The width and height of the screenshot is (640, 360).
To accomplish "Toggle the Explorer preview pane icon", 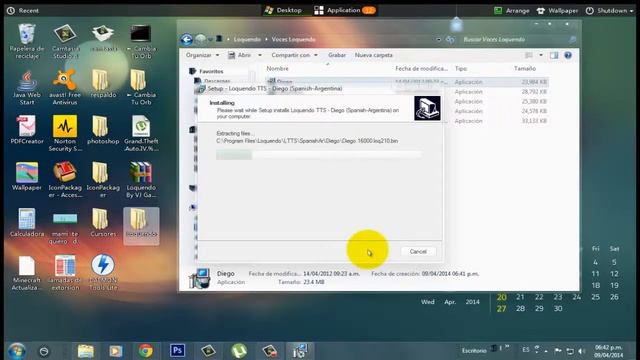I will tap(554, 55).
